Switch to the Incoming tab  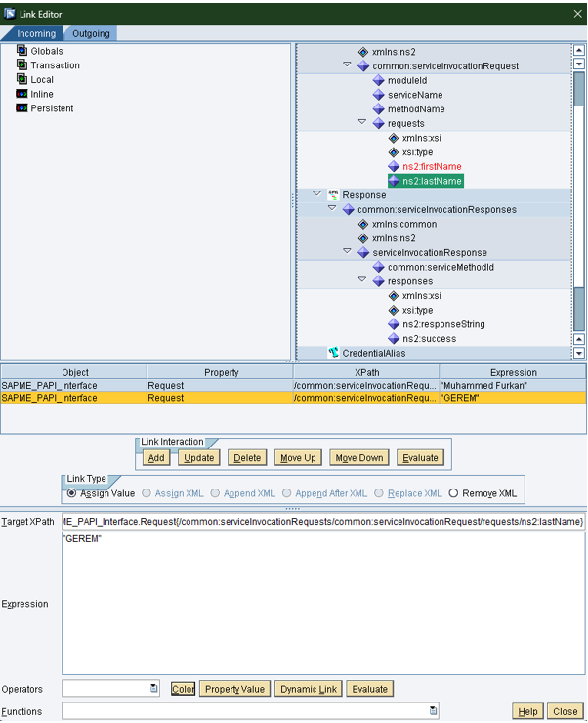coord(36,33)
